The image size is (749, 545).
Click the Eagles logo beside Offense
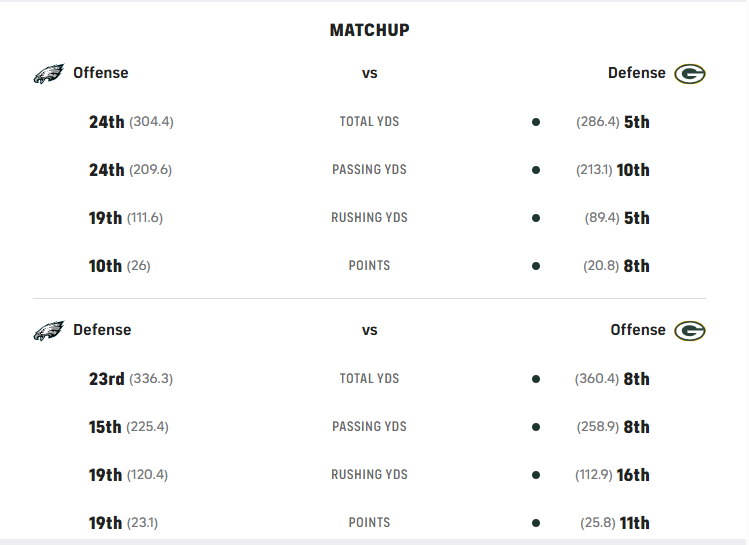click(x=48, y=74)
